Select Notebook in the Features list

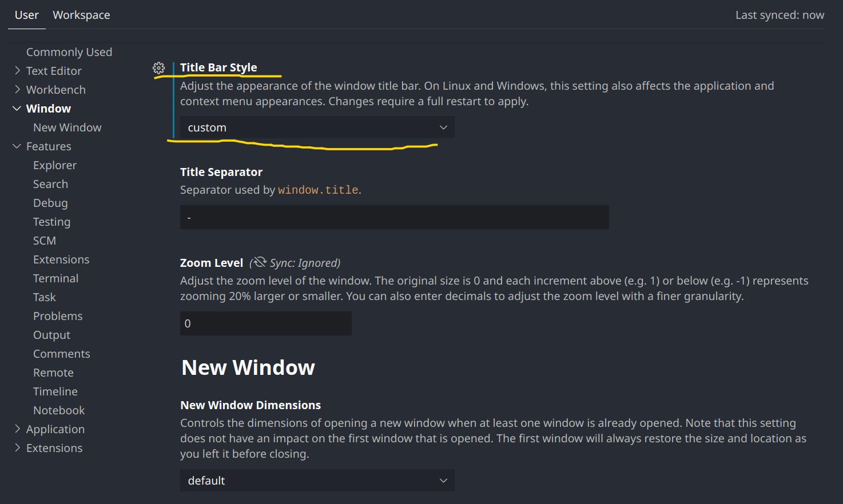pos(58,410)
